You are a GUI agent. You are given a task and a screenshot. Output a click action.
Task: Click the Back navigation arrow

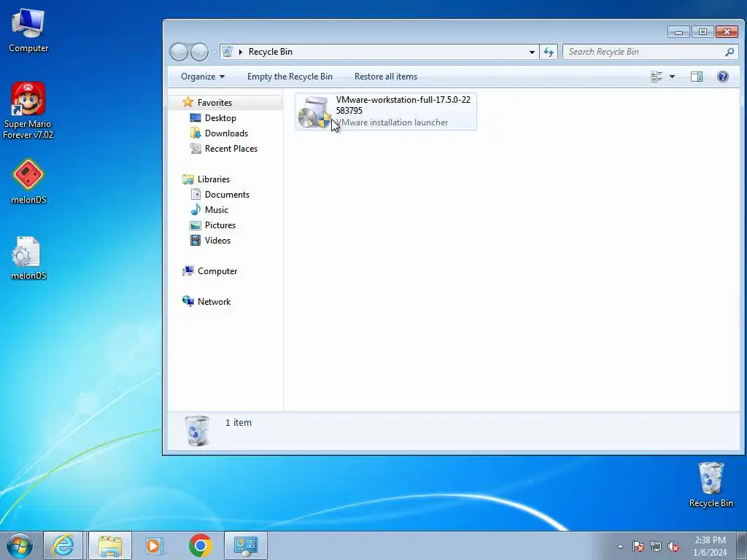click(179, 52)
